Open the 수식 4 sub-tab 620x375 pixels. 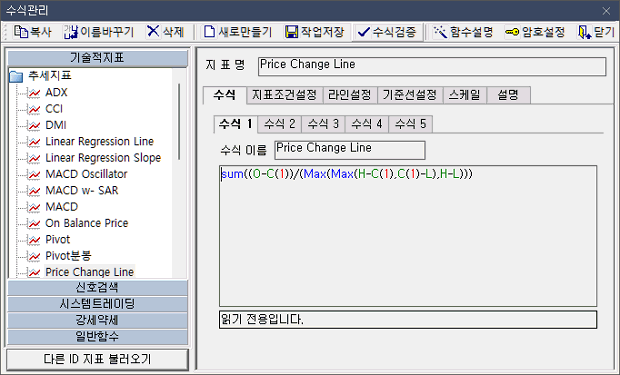367,124
